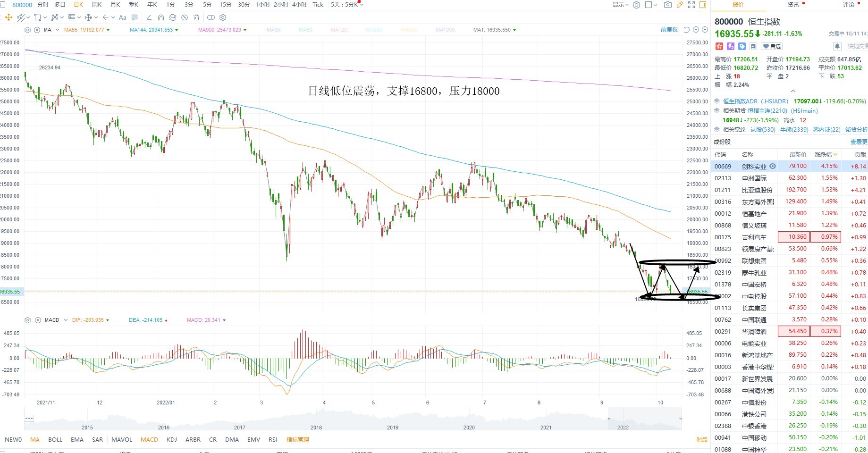Open the note icon beside the 自选 button

pos(753,46)
